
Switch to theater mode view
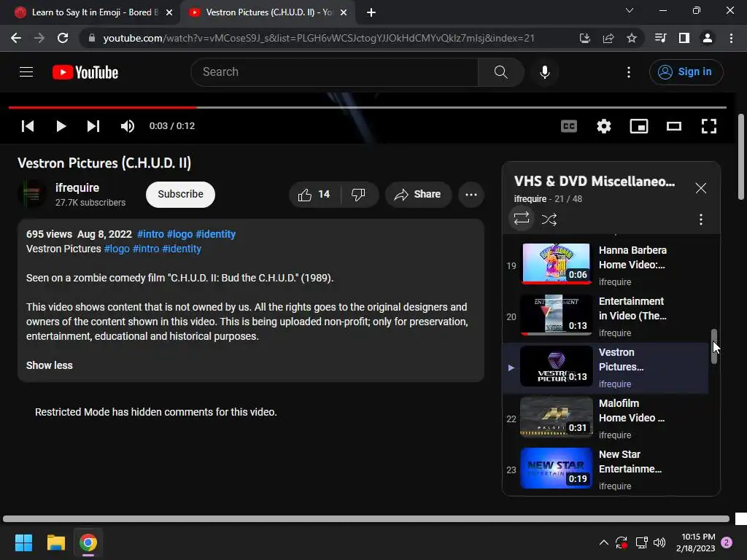[x=673, y=126]
